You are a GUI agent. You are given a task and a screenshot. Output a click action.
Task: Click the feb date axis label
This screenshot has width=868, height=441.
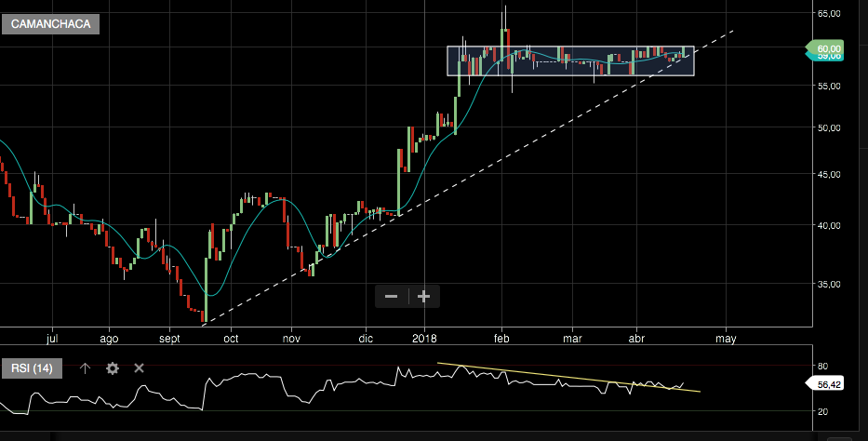(501, 338)
